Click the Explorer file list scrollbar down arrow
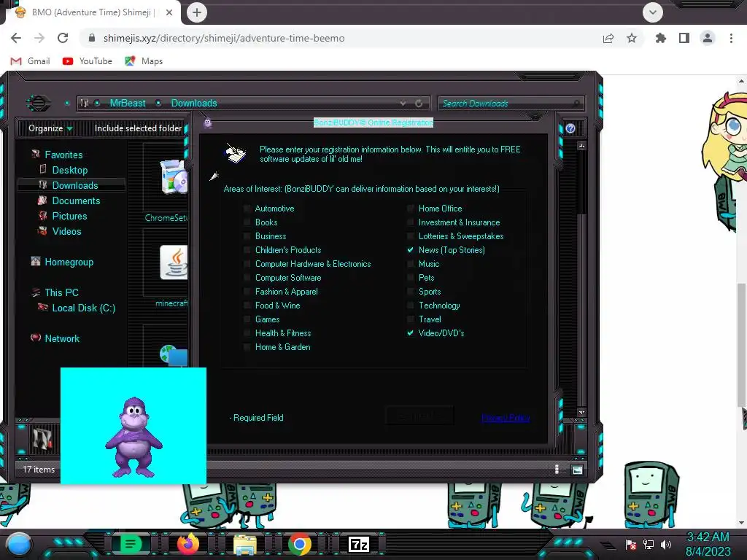 pos(581,412)
